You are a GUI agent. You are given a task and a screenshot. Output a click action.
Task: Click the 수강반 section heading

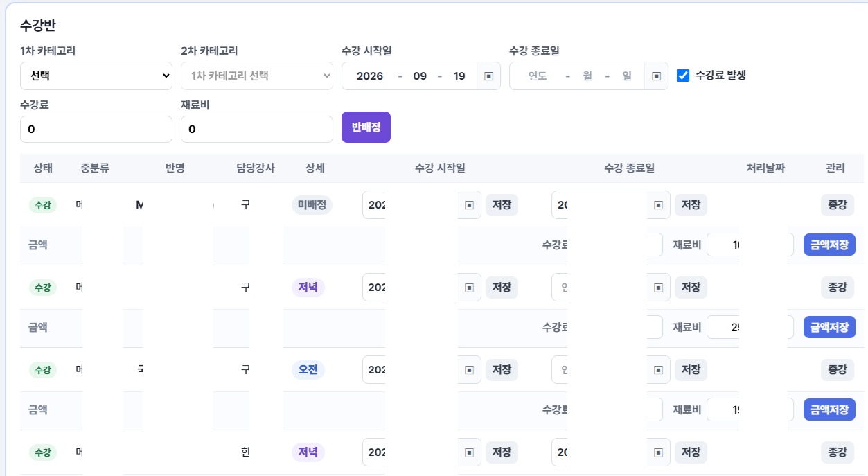[x=38, y=26]
